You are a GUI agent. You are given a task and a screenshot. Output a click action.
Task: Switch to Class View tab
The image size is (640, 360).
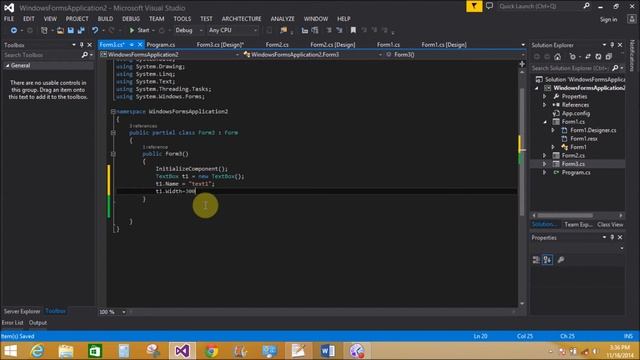(610, 224)
